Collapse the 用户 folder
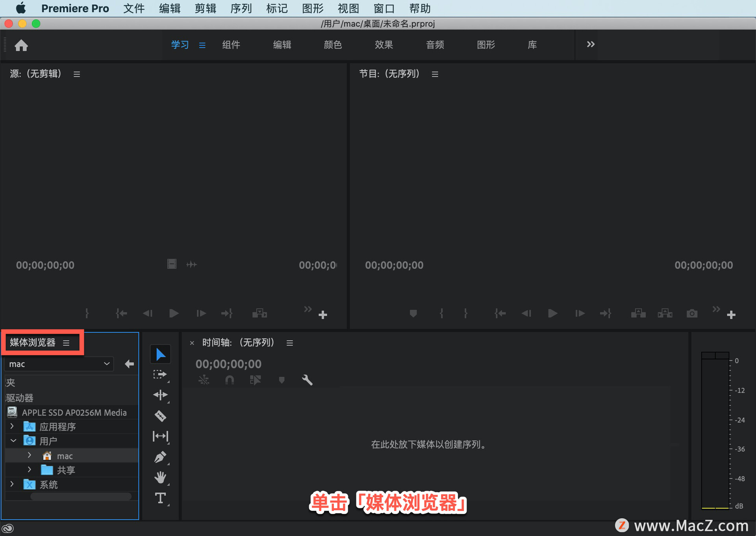This screenshot has width=756, height=536. 13,441
